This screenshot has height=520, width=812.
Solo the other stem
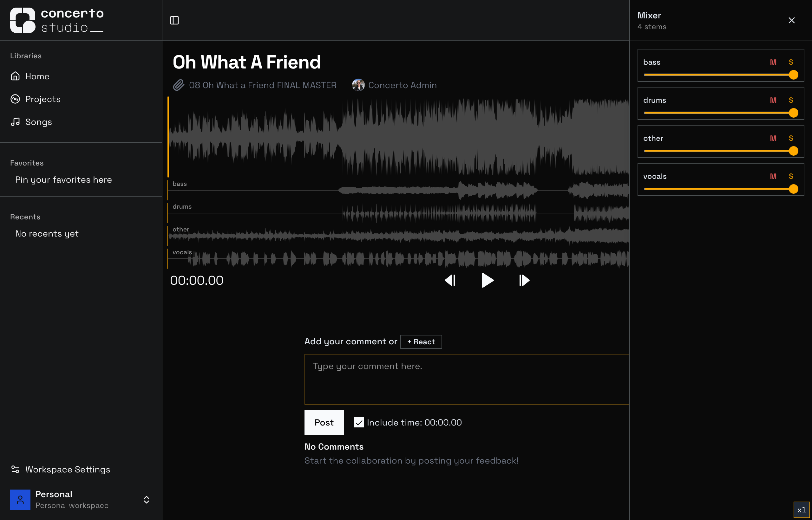[x=791, y=138]
